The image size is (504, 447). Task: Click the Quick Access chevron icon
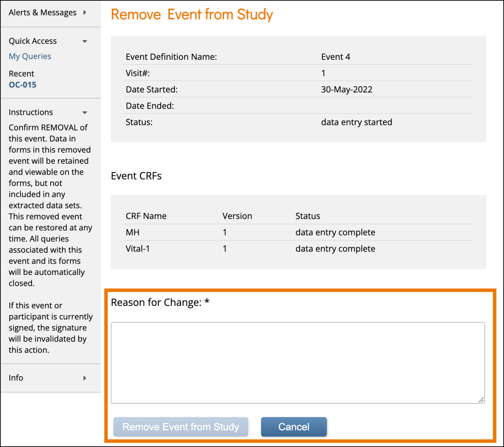click(x=85, y=41)
